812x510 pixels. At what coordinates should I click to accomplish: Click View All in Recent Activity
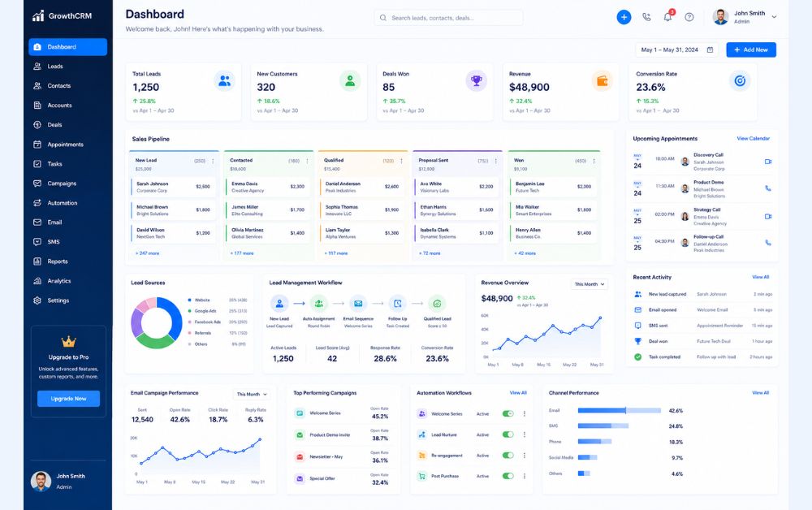pyautogui.click(x=761, y=277)
